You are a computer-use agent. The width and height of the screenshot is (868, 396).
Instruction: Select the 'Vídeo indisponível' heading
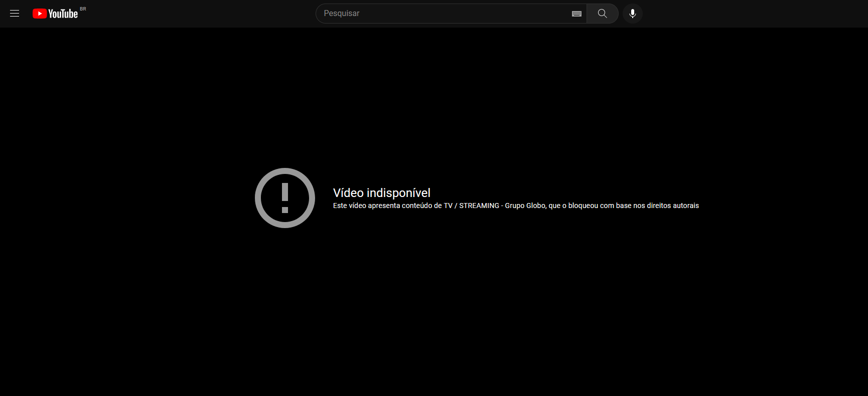coord(382,193)
